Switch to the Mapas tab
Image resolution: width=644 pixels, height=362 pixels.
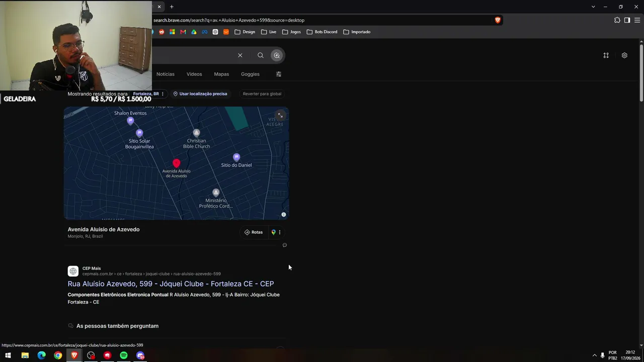pyautogui.click(x=221, y=74)
